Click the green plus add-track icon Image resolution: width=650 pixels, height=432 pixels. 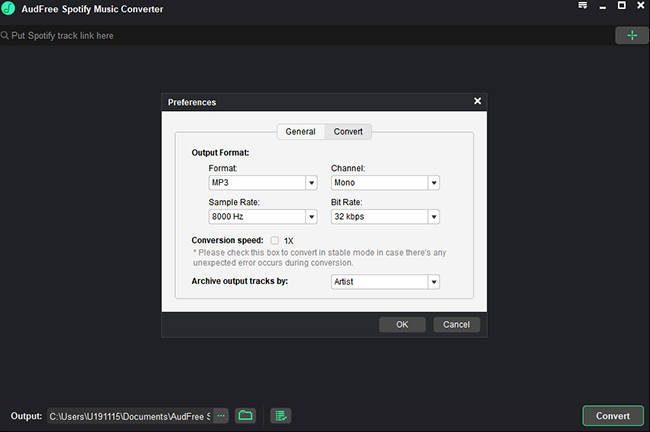pos(631,35)
